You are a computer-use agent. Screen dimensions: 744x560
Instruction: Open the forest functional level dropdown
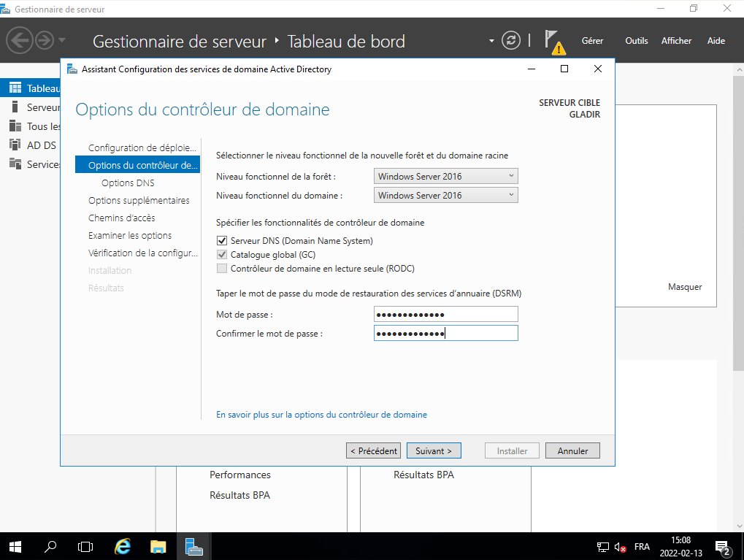point(445,176)
